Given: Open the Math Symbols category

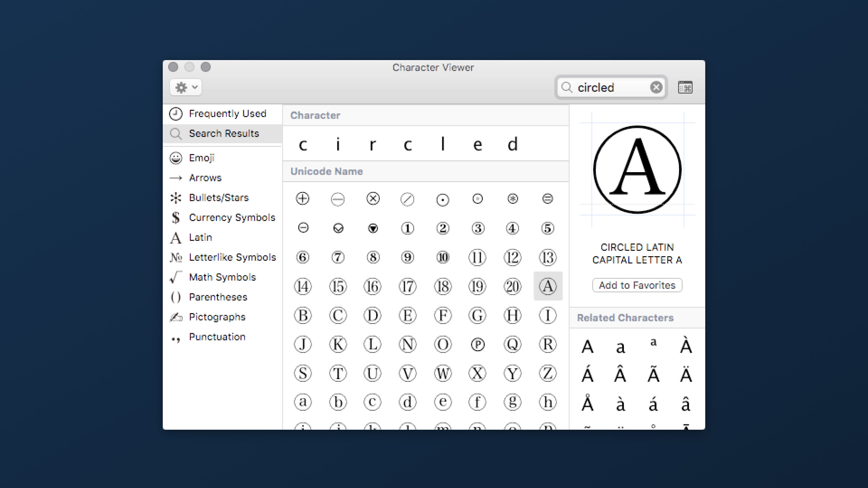Looking at the screenshot, I should click(222, 277).
